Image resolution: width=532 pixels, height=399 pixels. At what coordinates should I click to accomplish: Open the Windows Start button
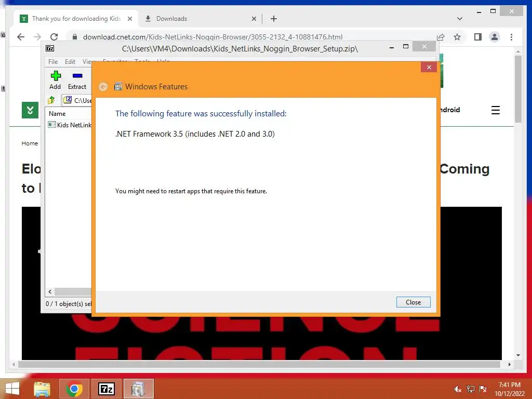[12, 389]
